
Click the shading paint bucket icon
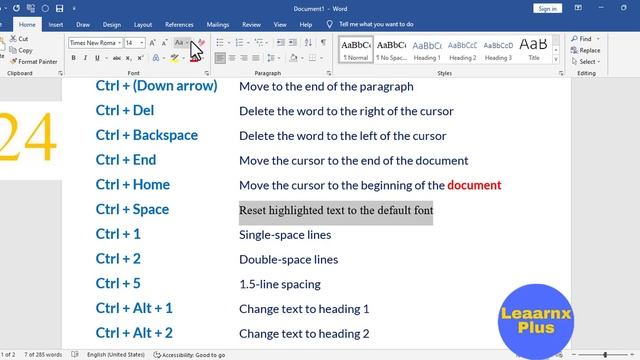[293, 58]
